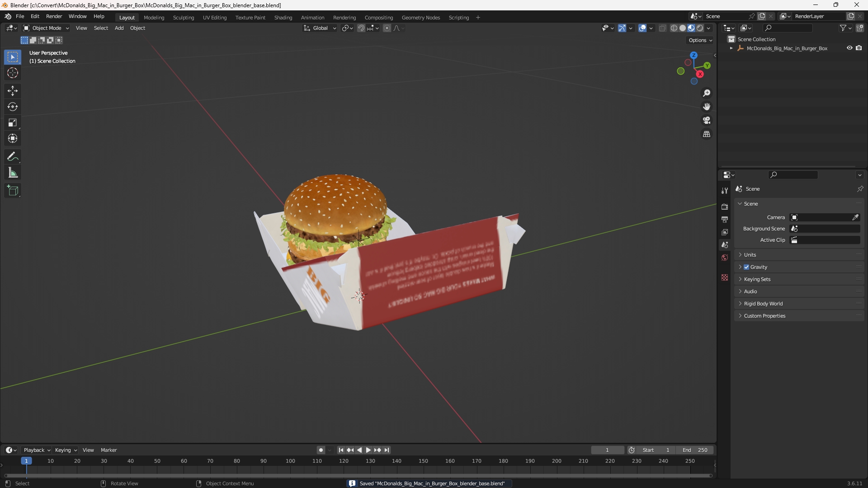Switch to the Modeling workspace tab
The image size is (868, 488).
(154, 18)
